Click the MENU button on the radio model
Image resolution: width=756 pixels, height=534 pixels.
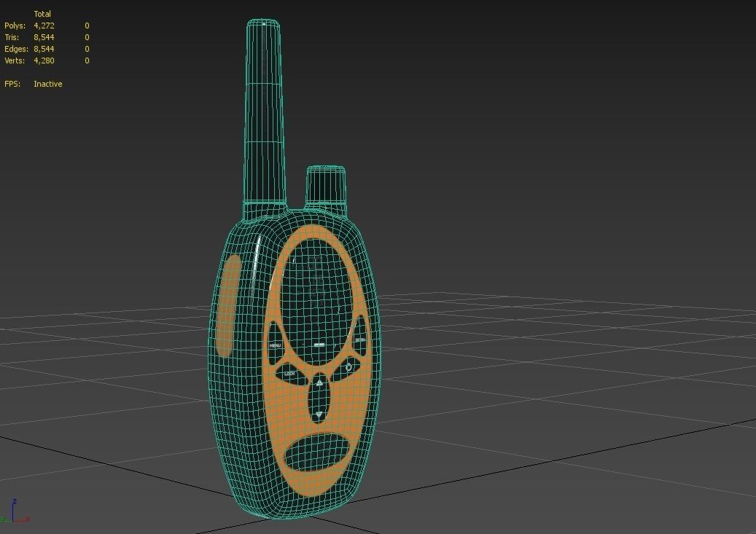275,343
